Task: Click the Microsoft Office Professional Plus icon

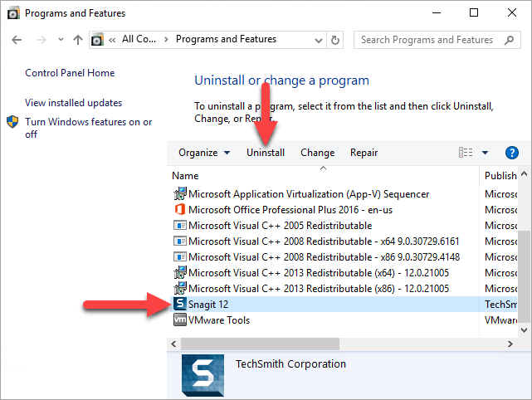Action: [179, 210]
